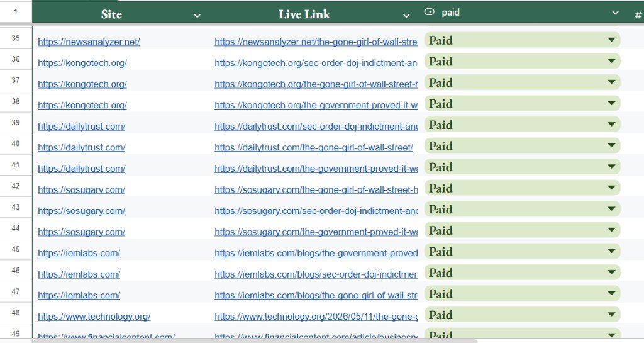Open sosugary.com site link in row 43

point(81,211)
